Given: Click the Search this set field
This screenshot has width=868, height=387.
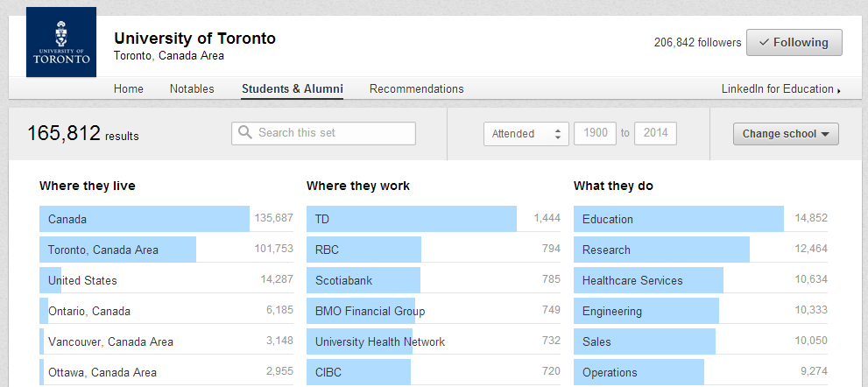Looking at the screenshot, I should click(x=333, y=133).
